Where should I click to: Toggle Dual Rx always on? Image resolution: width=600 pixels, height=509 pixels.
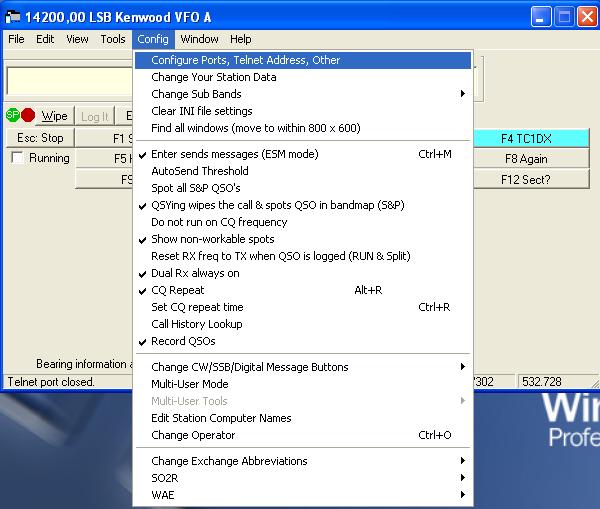pos(303,273)
